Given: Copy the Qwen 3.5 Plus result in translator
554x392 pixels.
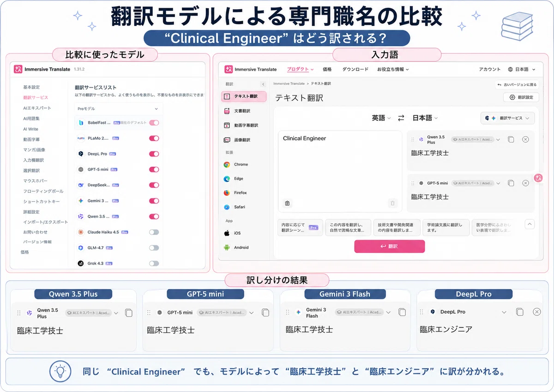Looking at the screenshot, I should (511, 139).
